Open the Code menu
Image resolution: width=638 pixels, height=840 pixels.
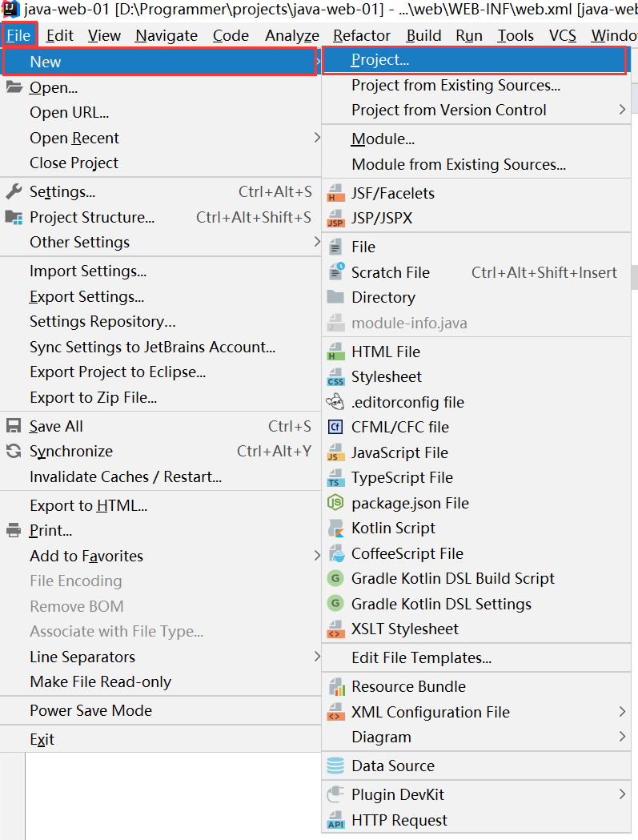click(231, 35)
